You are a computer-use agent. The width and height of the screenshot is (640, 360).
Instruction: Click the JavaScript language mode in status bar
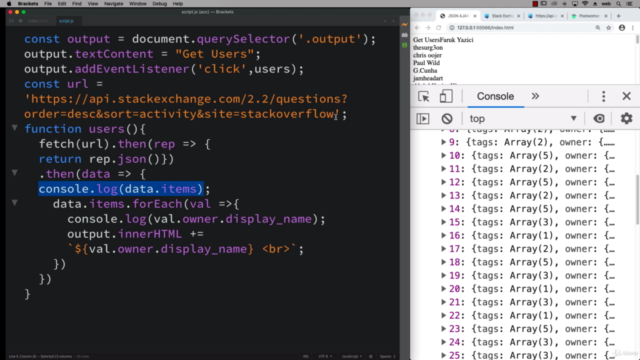coord(352,356)
